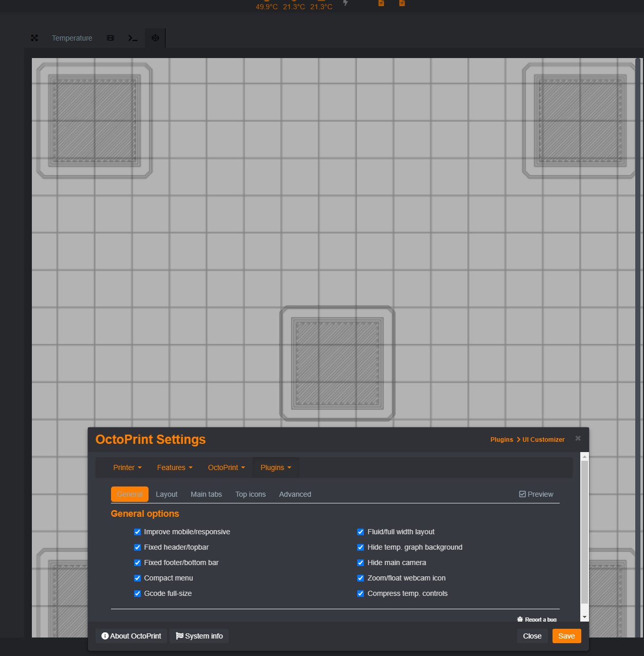Select the Top icons tab
644x656 pixels.
tap(250, 494)
